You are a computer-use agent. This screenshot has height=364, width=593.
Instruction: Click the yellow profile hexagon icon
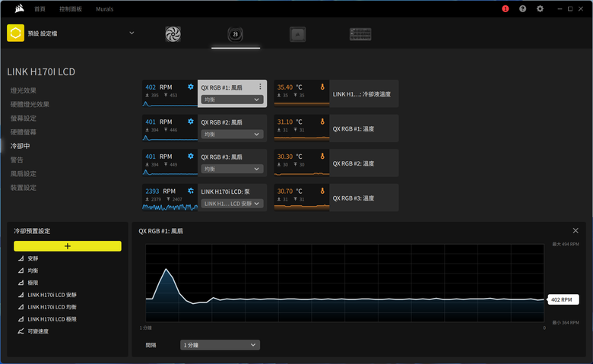15,33
